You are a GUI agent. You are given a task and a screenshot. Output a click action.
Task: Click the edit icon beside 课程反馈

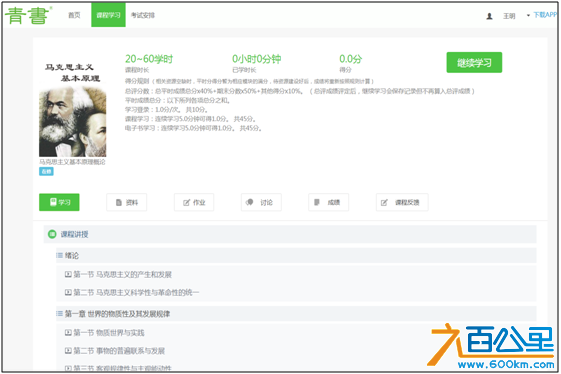coord(384,203)
